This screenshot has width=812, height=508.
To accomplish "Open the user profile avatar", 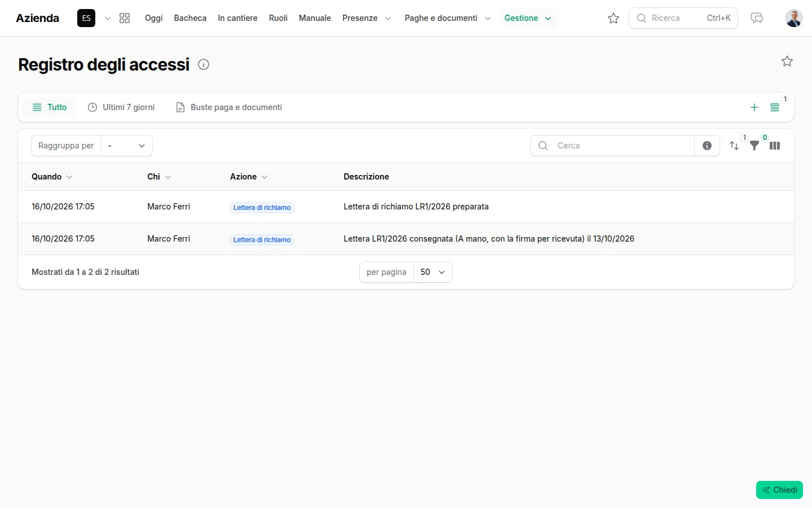I will (794, 18).
